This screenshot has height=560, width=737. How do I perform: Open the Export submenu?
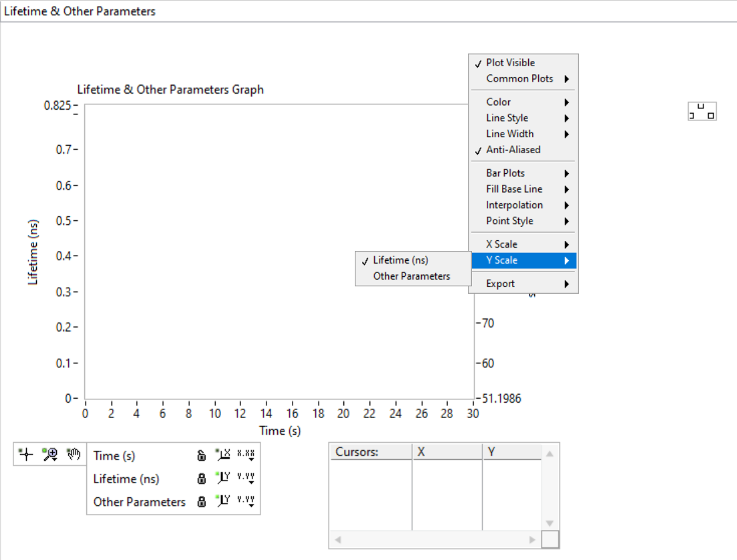(x=523, y=284)
